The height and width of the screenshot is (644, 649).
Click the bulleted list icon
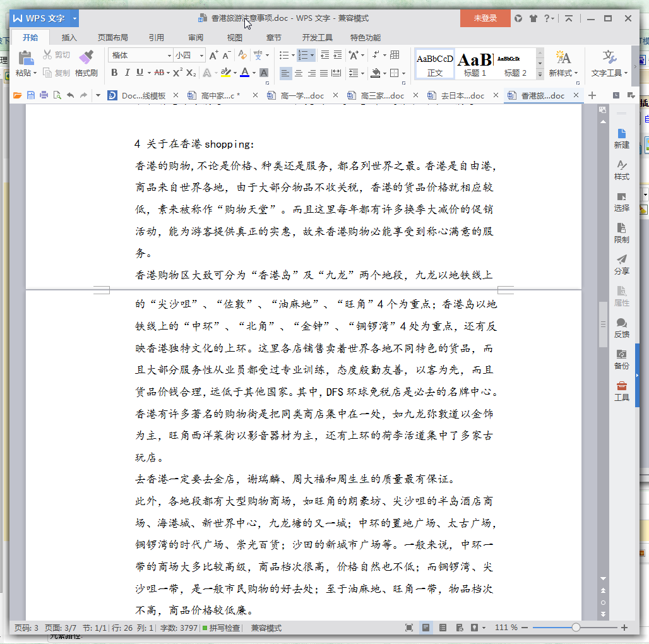click(x=284, y=55)
